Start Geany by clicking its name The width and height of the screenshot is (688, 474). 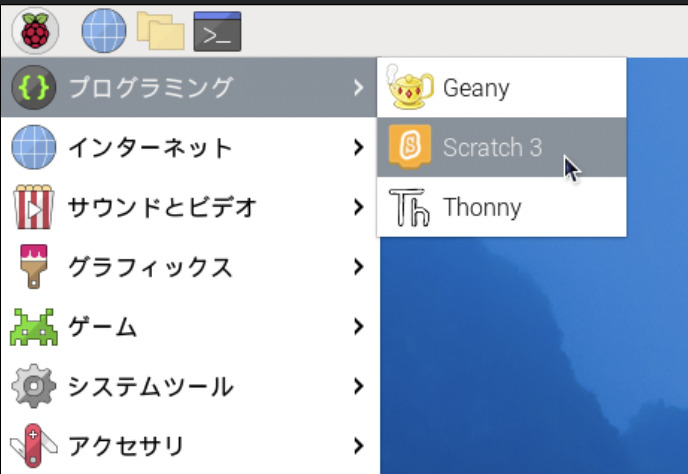476,88
